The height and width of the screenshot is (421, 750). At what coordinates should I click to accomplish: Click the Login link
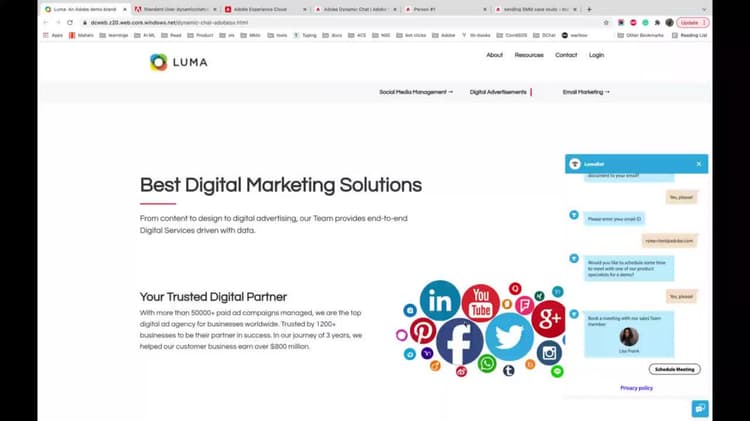coord(596,55)
